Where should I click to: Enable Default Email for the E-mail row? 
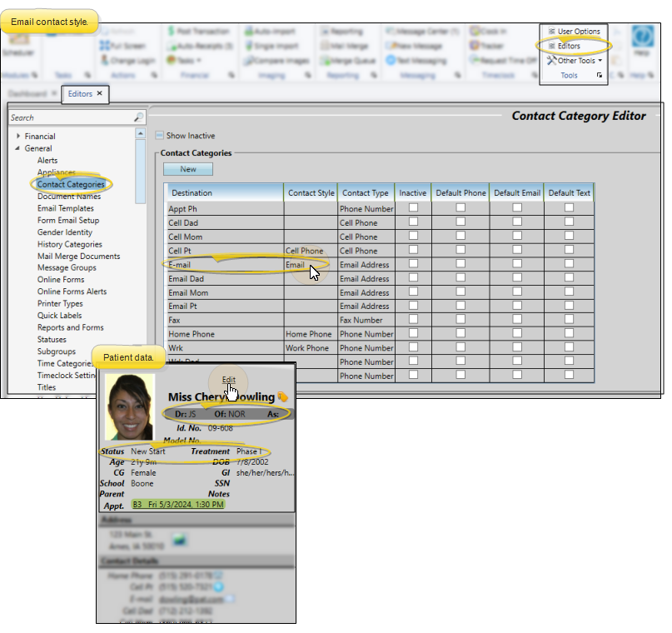pyautogui.click(x=517, y=264)
